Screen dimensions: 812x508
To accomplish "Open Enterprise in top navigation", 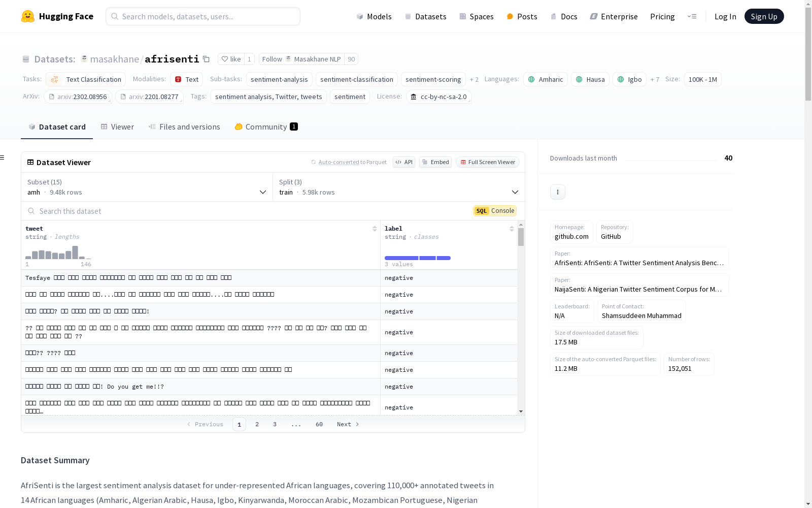I will 614,16.
